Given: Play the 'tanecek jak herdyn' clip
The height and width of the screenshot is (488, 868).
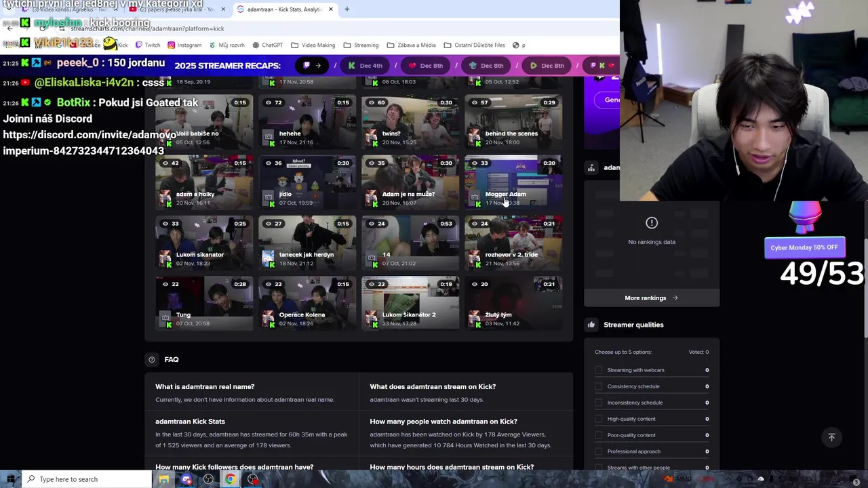Looking at the screenshot, I should click(x=307, y=243).
